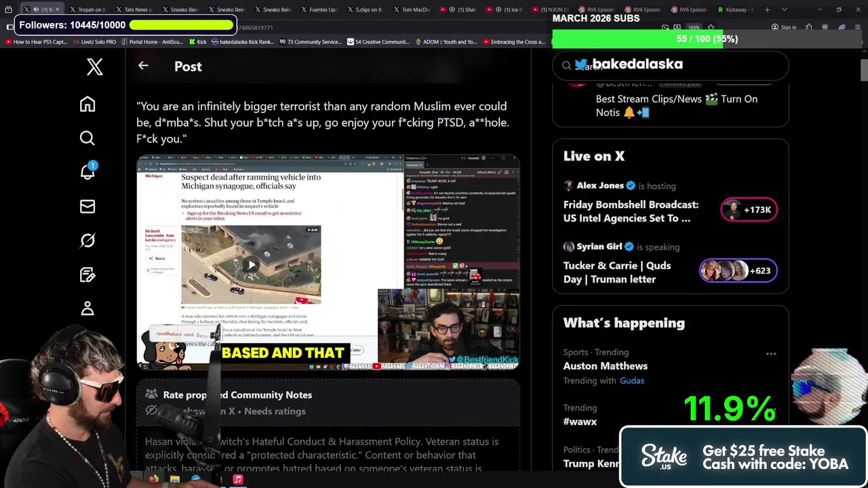Open Embracing the Cross bookmark
This screenshot has height=488, width=868.
(513, 42)
